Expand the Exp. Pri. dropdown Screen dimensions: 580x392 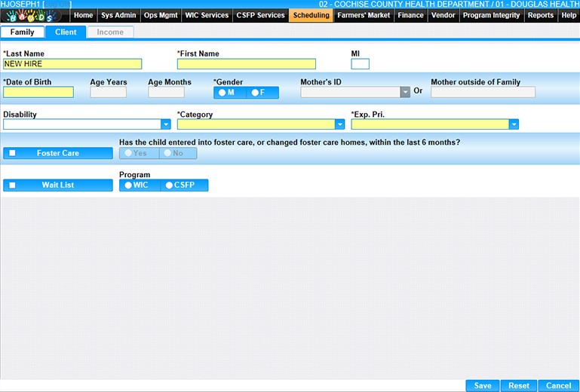click(x=514, y=125)
